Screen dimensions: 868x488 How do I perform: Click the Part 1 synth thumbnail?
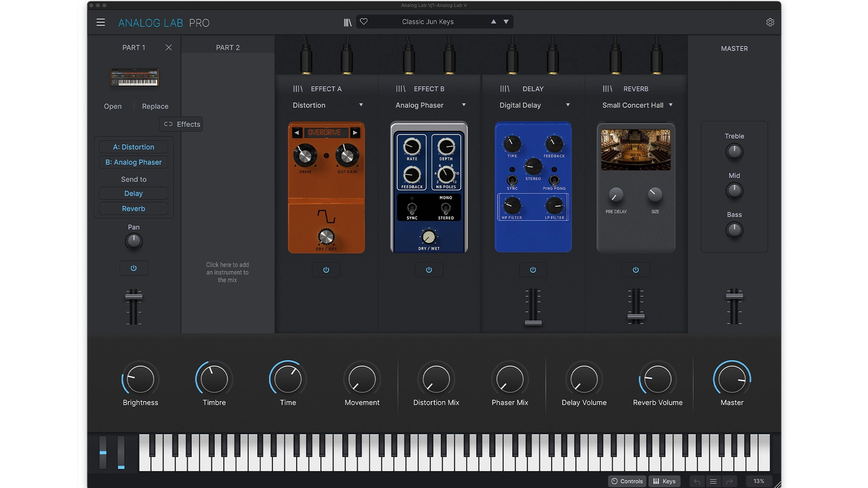pos(135,77)
